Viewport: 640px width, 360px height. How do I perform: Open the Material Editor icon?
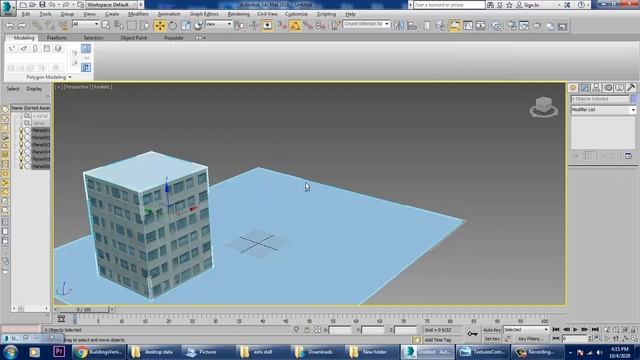click(x=496, y=26)
